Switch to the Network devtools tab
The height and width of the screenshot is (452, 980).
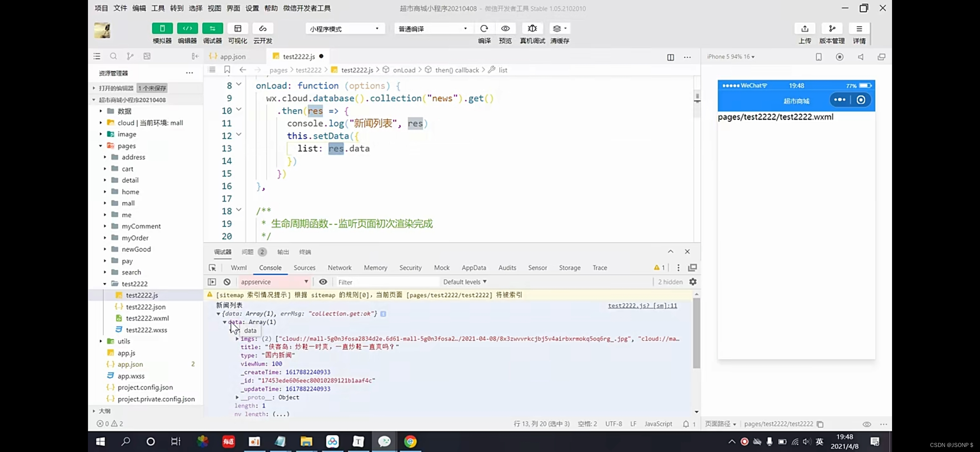[x=339, y=268]
